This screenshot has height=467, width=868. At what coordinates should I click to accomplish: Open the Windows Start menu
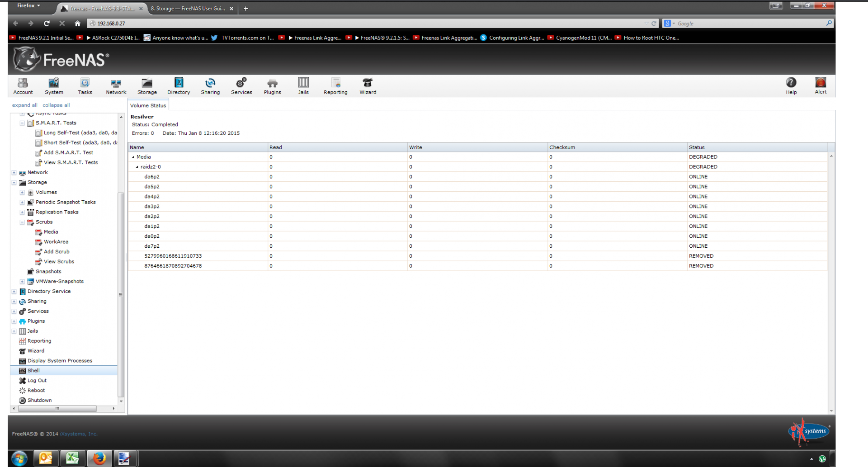(19, 458)
